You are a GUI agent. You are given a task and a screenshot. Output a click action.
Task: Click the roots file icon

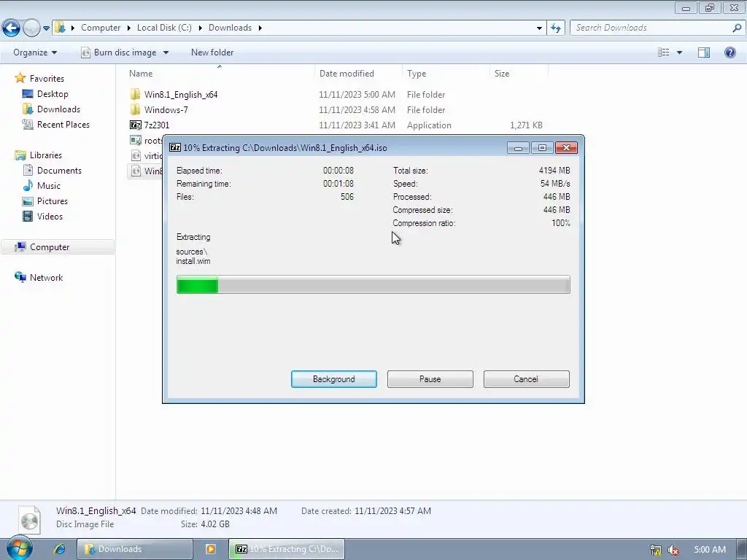coord(135,140)
